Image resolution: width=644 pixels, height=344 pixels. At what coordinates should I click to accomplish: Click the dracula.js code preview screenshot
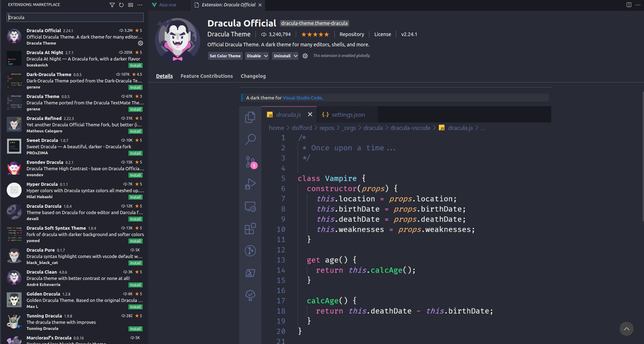click(x=395, y=225)
